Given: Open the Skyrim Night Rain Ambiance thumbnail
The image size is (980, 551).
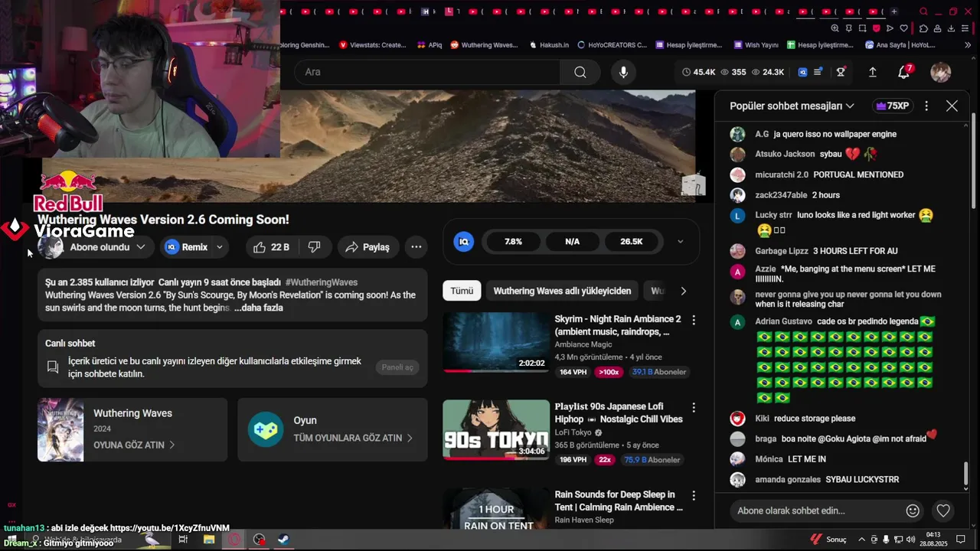Looking at the screenshot, I should pyautogui.click(x=496, y=342).
